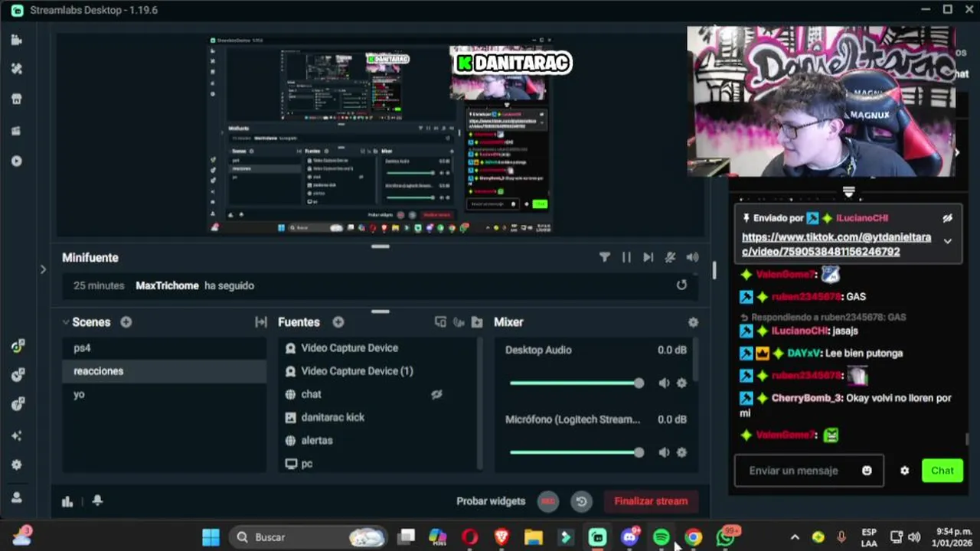Open the performance stats bar-chart icon
The width and height of the screenshot is (980, 551).
(67, 501)
